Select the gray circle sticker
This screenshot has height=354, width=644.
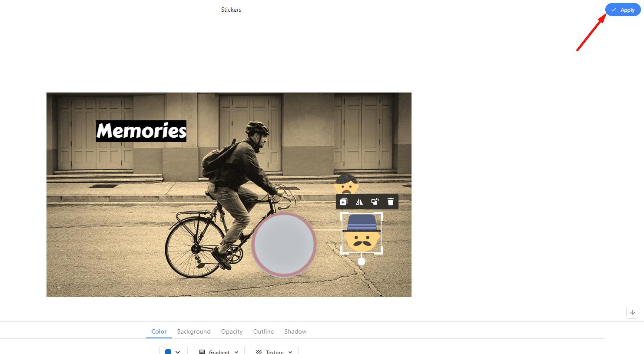coord(284,245)
